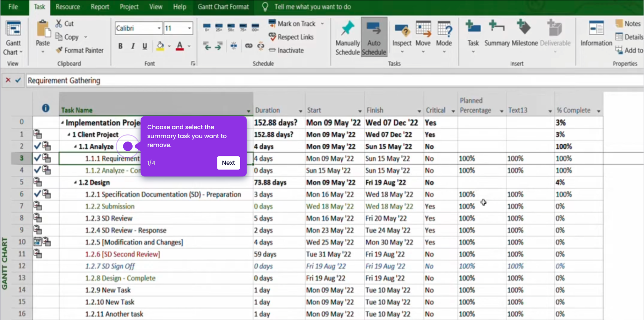Switch to the Report tab

tap(100, 7)
